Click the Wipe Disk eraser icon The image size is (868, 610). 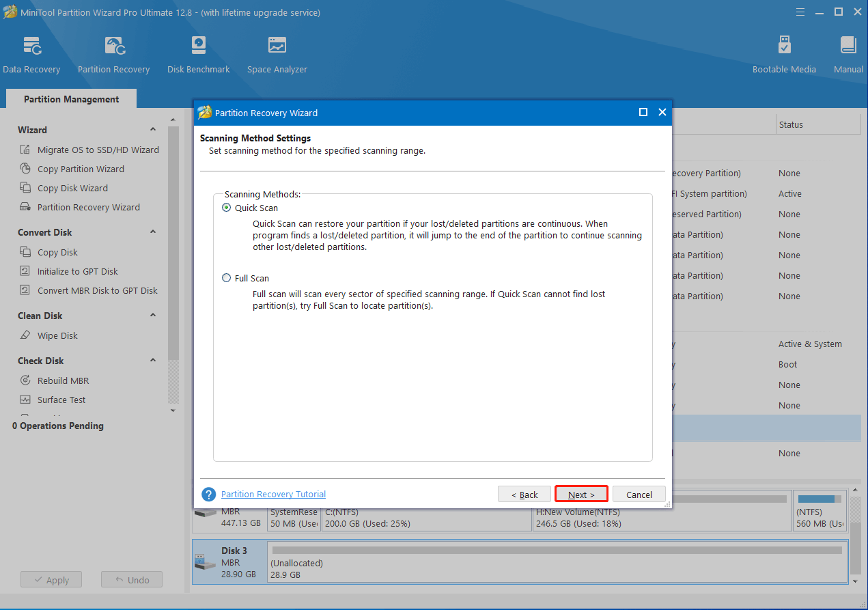click(25, 335)
